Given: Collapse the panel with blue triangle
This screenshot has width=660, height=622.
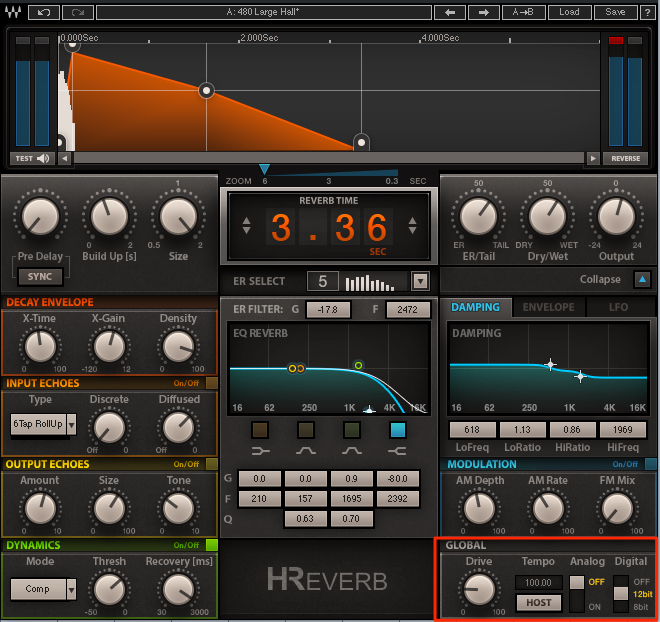Looking at the screenshot, I should 642,279.
